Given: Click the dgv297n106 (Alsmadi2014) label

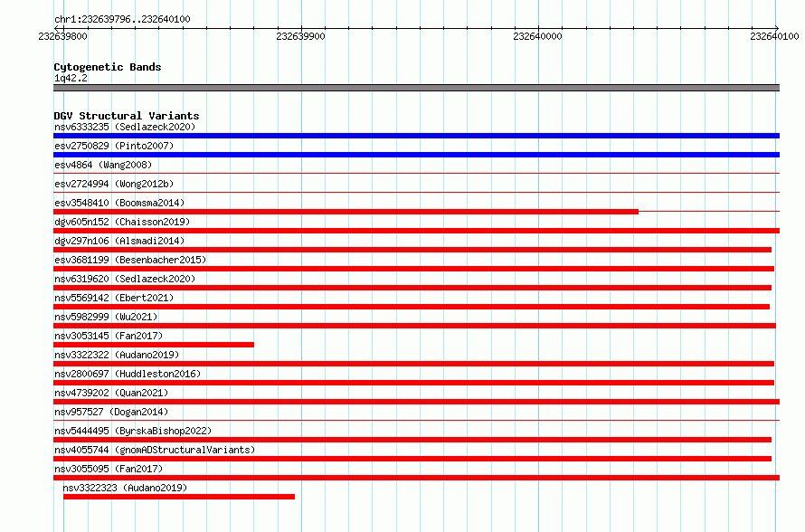Looking at the screenshot, I should tap(119, 241).
